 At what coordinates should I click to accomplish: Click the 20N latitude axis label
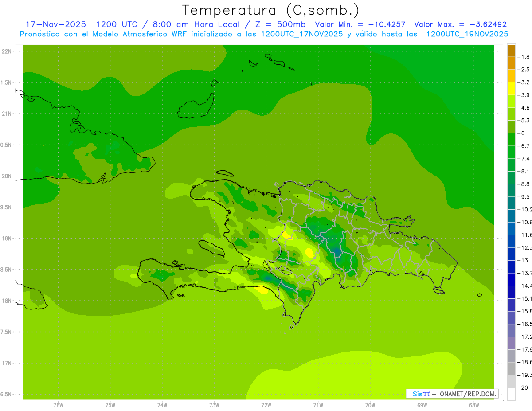pos(7,176)
